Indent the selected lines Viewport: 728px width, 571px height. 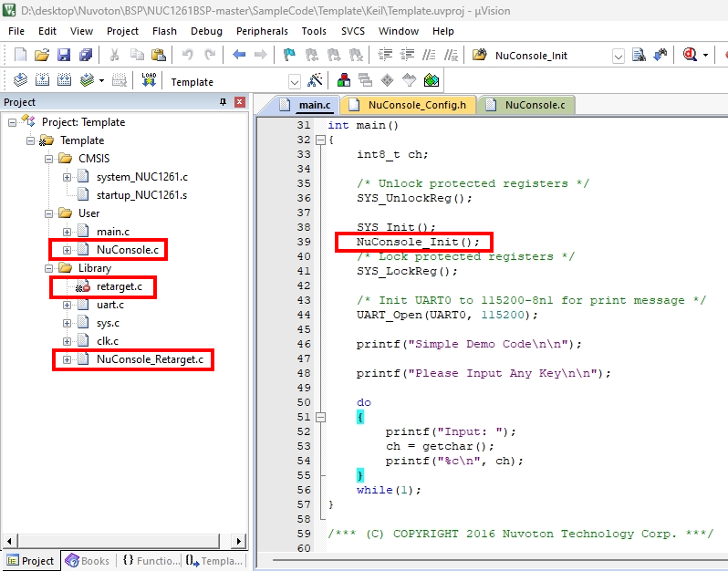point(385,55)
